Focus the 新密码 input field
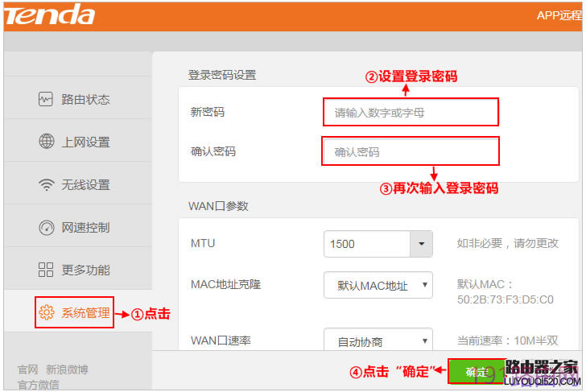This screenshot has height=392, width=586. tap(411, 113)
